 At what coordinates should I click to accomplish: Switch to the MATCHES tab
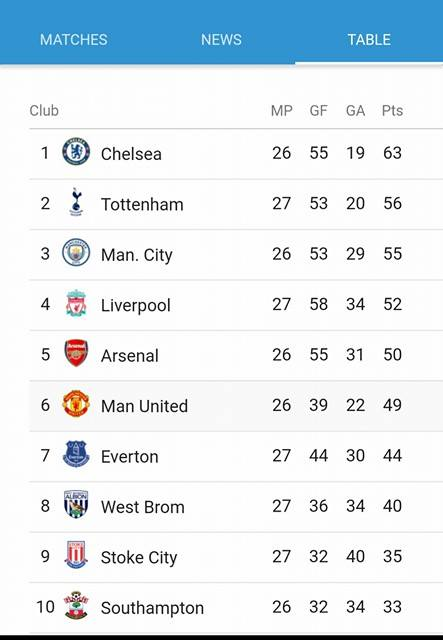[73, 40]
